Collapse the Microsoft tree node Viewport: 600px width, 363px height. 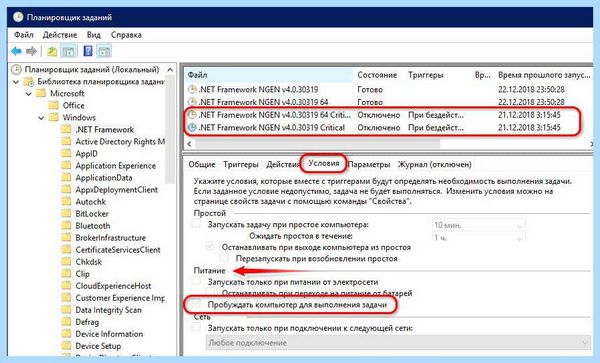tap(29, 93)
